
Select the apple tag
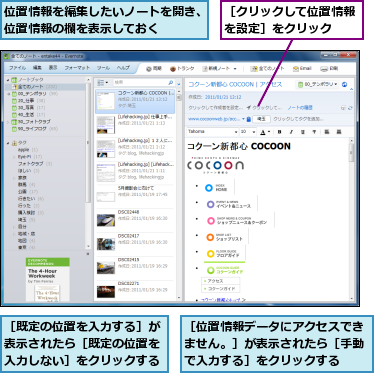28,150
